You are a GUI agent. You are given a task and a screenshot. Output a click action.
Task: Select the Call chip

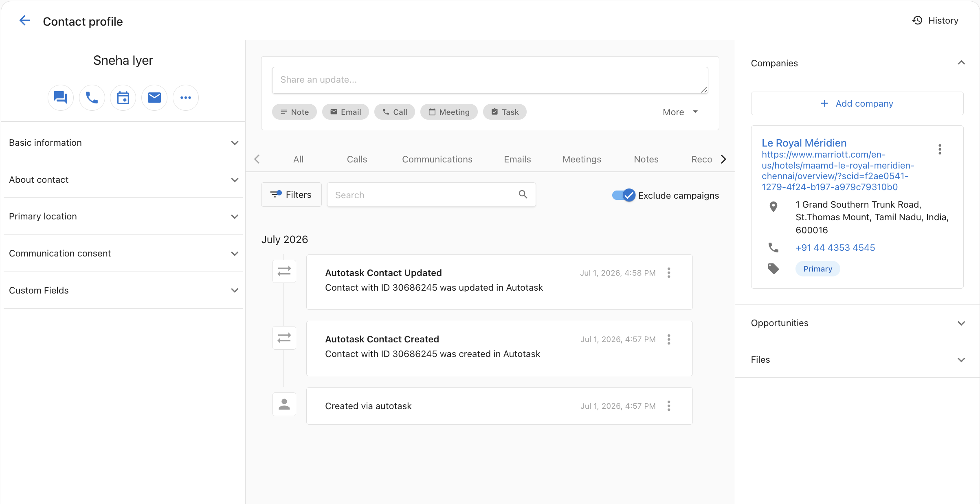coord(395,112)
